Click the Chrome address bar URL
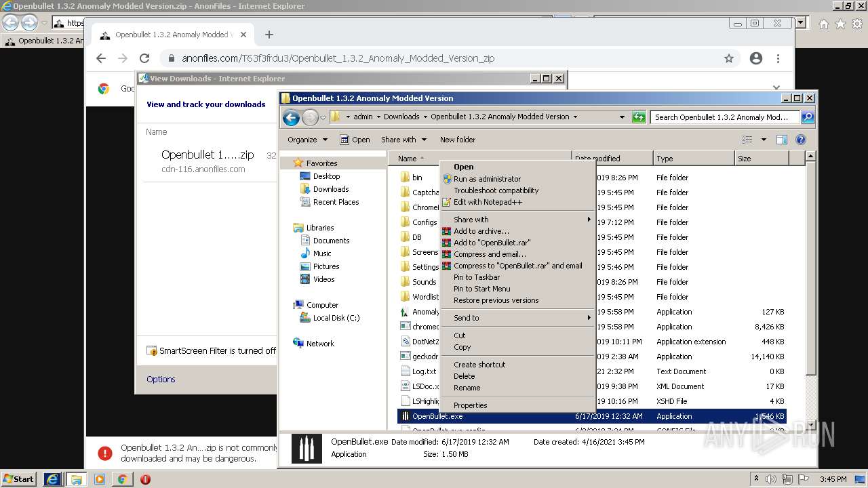Screen dimensions: 868x488 click(x=338, y=58)
